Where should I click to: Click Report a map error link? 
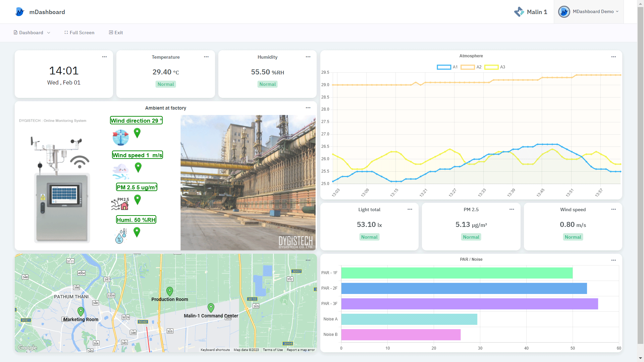click(x=301, y=350)
